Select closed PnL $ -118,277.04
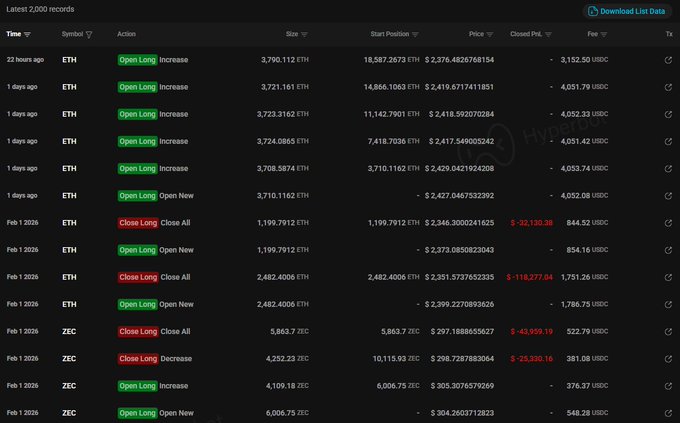 point(530,277)
